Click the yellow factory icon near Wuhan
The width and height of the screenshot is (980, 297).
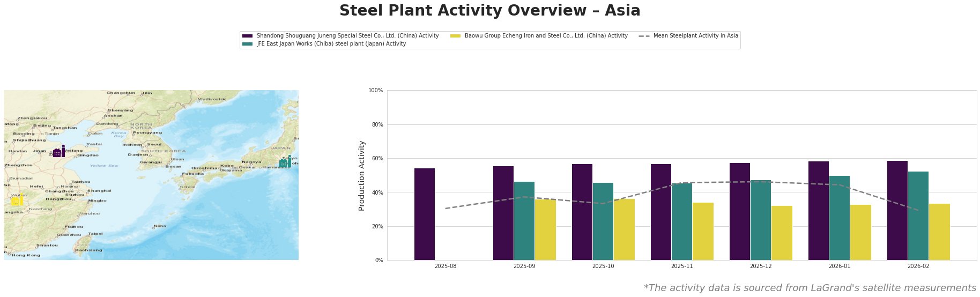(17, 201)
